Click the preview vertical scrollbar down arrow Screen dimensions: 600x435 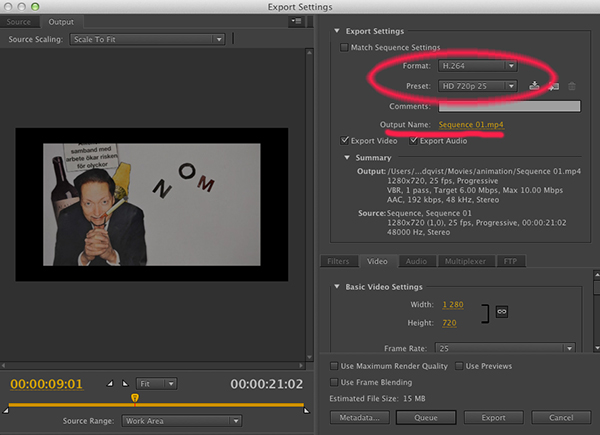click(310, 357)
